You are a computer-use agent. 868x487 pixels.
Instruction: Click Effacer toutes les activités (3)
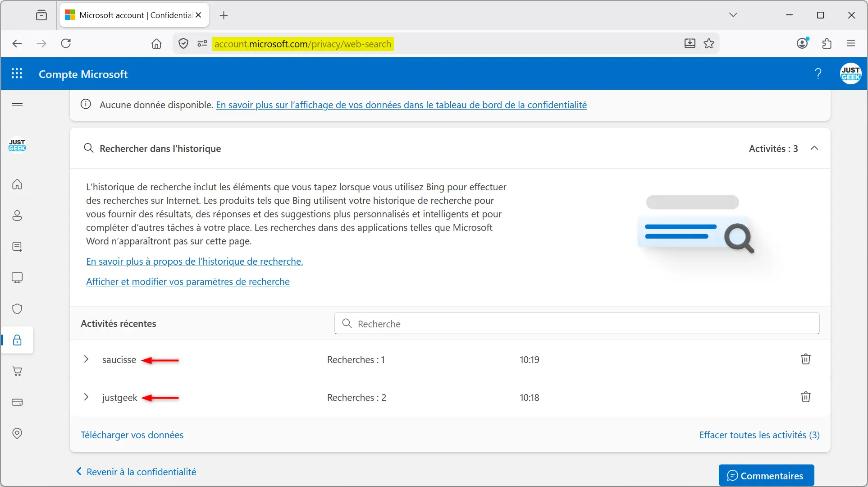click(759, 435)
